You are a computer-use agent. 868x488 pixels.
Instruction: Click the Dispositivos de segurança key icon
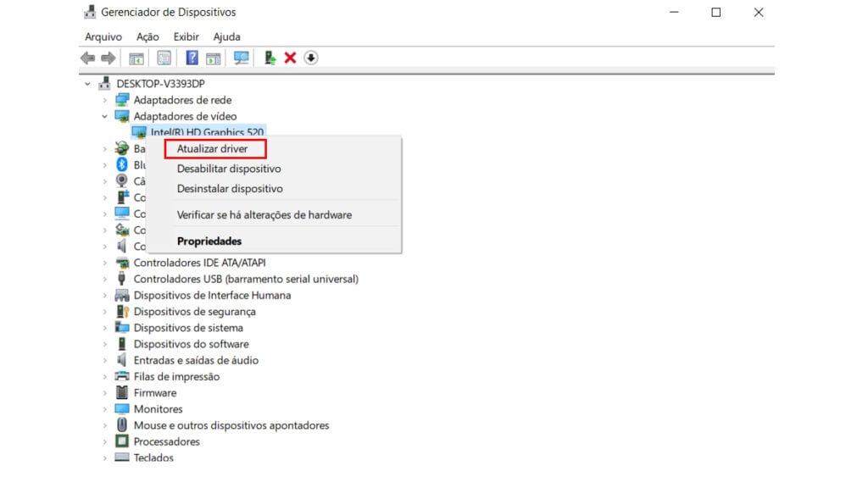[x=122, y=312]
